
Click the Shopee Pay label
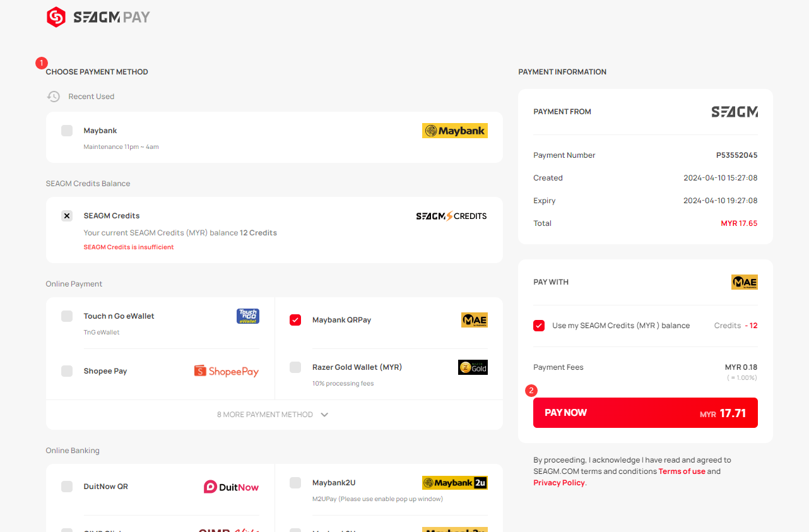pyautogui.click(x=105, y=371)
